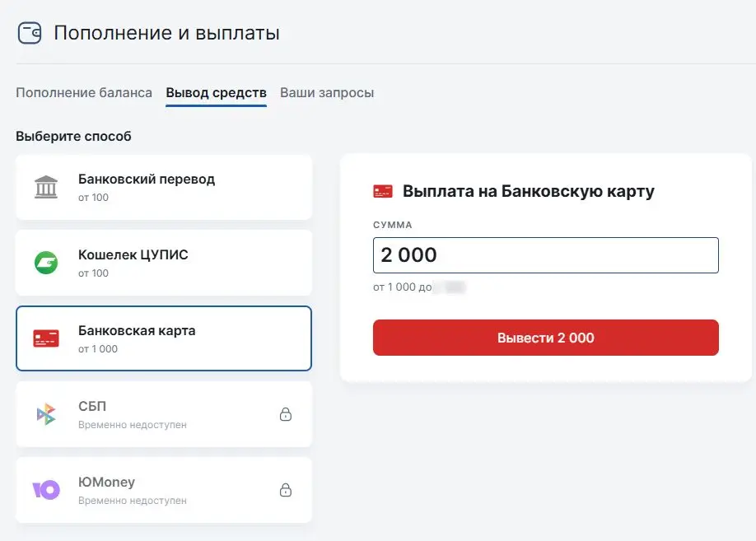Open the Ваши запросы tab

click(328, 92)
